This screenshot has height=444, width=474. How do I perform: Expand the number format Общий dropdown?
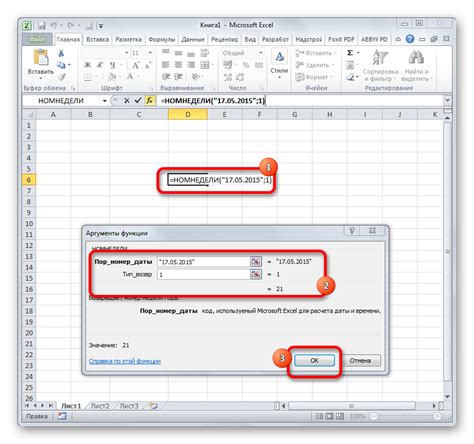tap(261, 53)
